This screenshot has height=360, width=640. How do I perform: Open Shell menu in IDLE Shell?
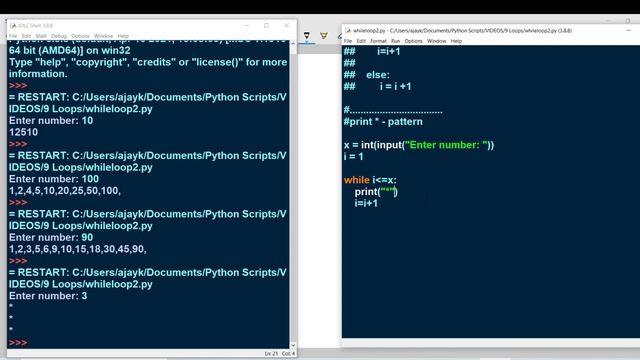41,36
